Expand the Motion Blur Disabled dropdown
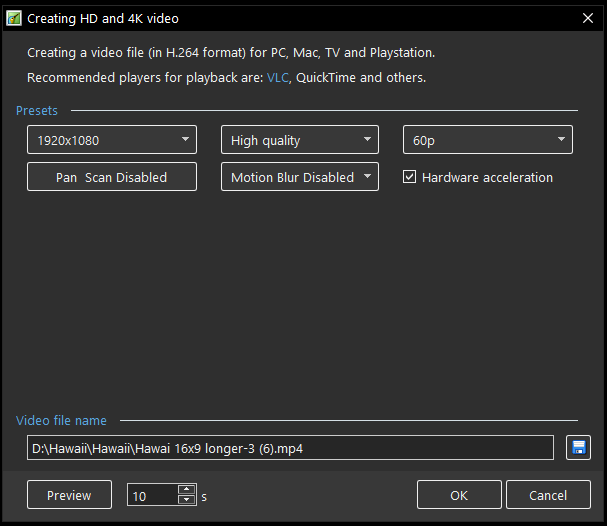Screen dimensions: 607x526 click(x=300, y=177)
